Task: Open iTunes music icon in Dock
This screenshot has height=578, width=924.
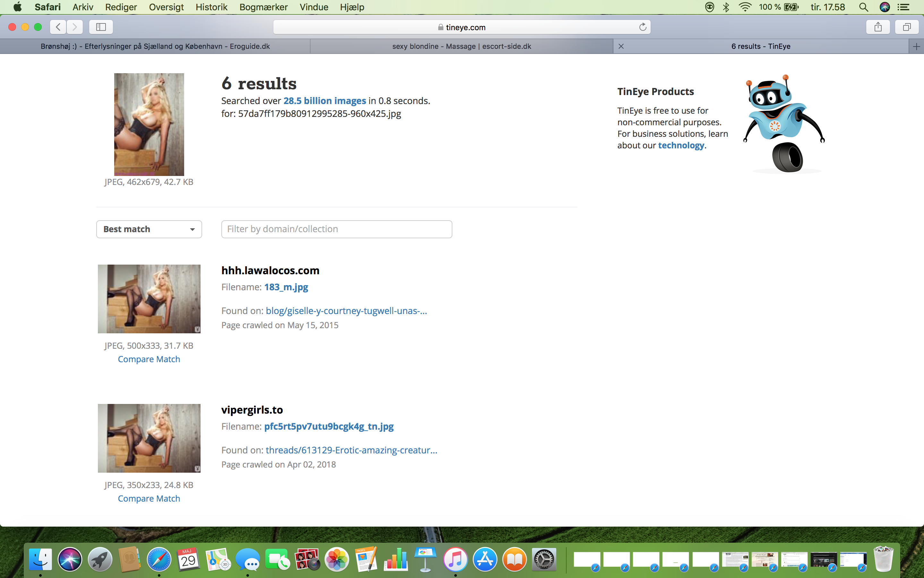Action: point(455,560)
